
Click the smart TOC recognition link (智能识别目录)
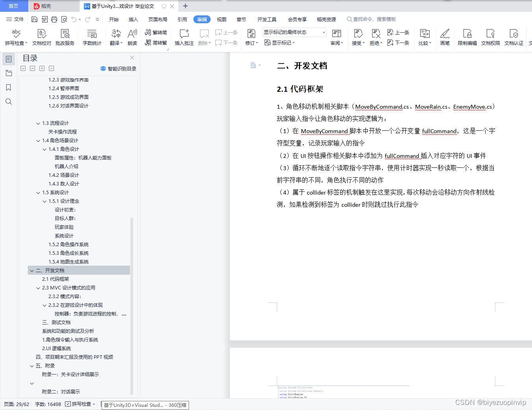click(x=119, y=69)
